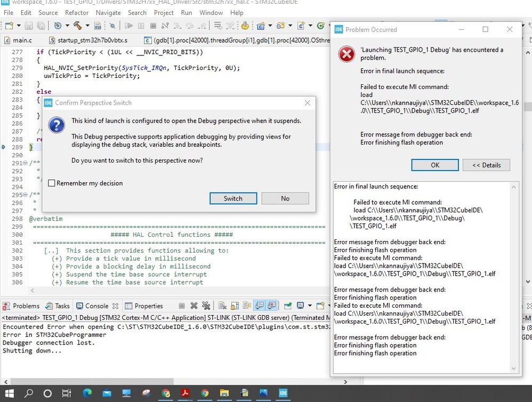Screen dimensions: 532x402
Task: Click the error details scrollbar down arrow
Action: click(514, 369)
